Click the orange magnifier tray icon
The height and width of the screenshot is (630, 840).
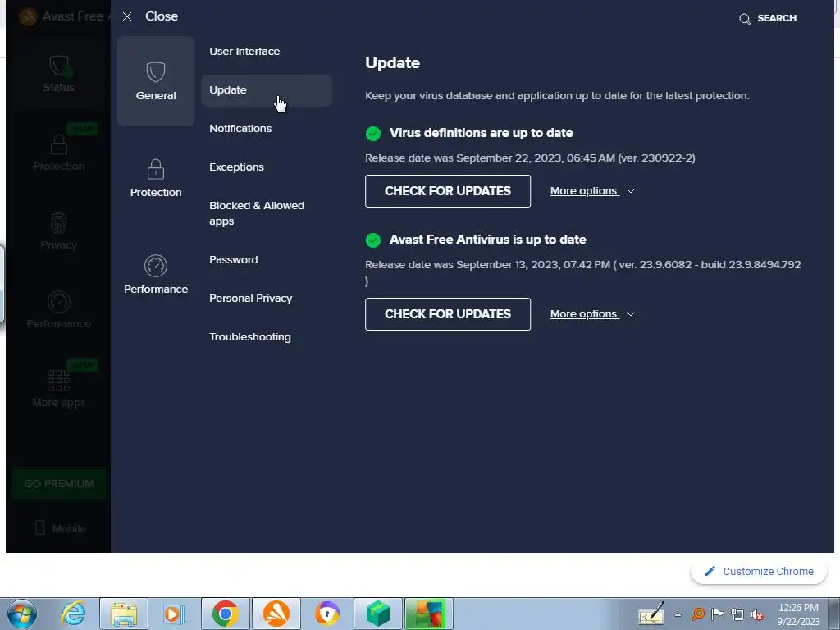pyautogui.click(x=697, y=614)
